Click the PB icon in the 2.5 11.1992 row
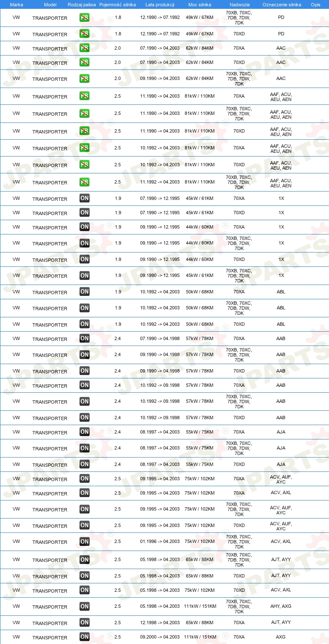329x644 pixels. pos(85,182)
